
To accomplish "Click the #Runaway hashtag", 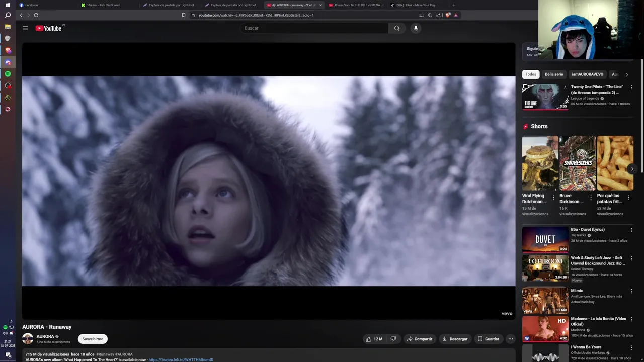I will (105, 354).
